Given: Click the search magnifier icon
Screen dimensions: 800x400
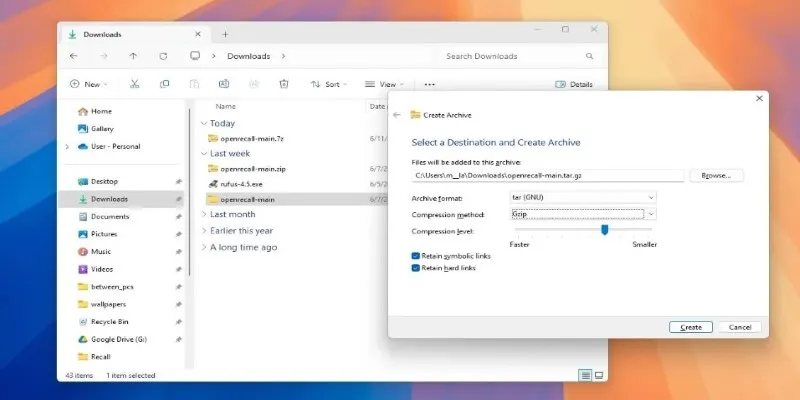Looking at the screenshot, I should pyautogui.click(x=589, y=56).
